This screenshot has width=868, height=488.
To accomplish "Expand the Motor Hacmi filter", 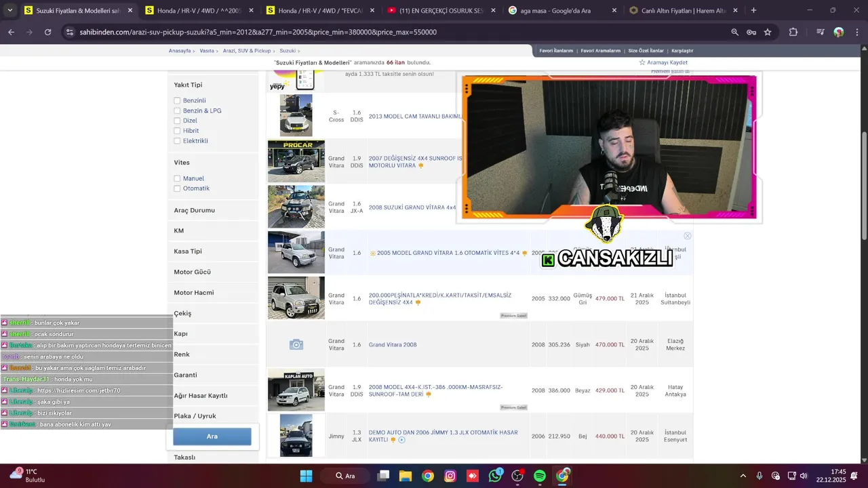I will click(x=213, y=293).
